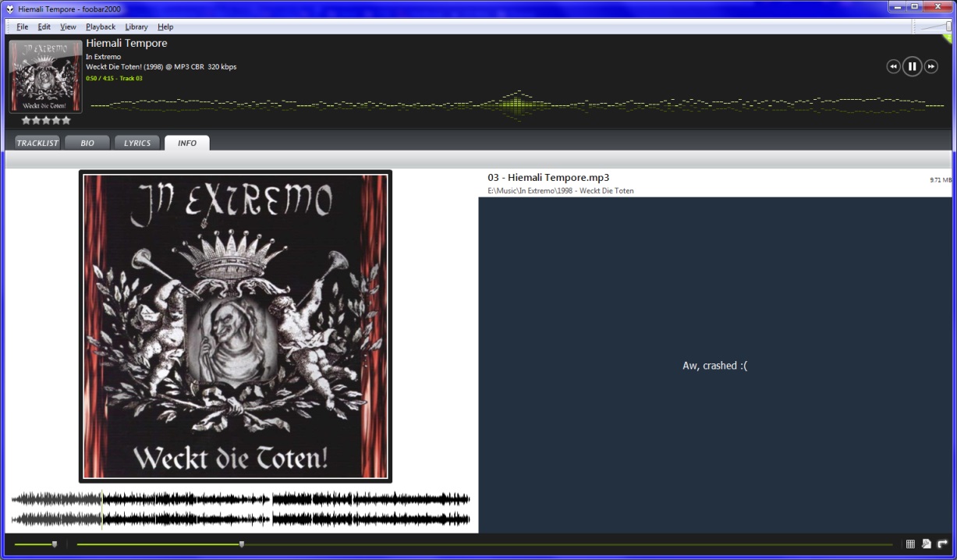The height and width of the screenshot is (560, 957).
Task: Rate the track with the first star
Action: pyautogui.click(x=26, y=120)
